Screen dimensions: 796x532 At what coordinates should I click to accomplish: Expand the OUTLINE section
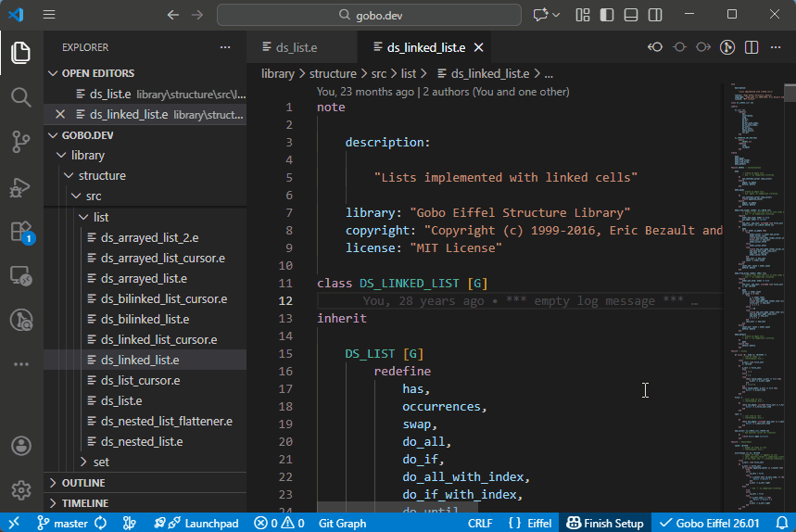pyautogui.click(x=83, y=483)
